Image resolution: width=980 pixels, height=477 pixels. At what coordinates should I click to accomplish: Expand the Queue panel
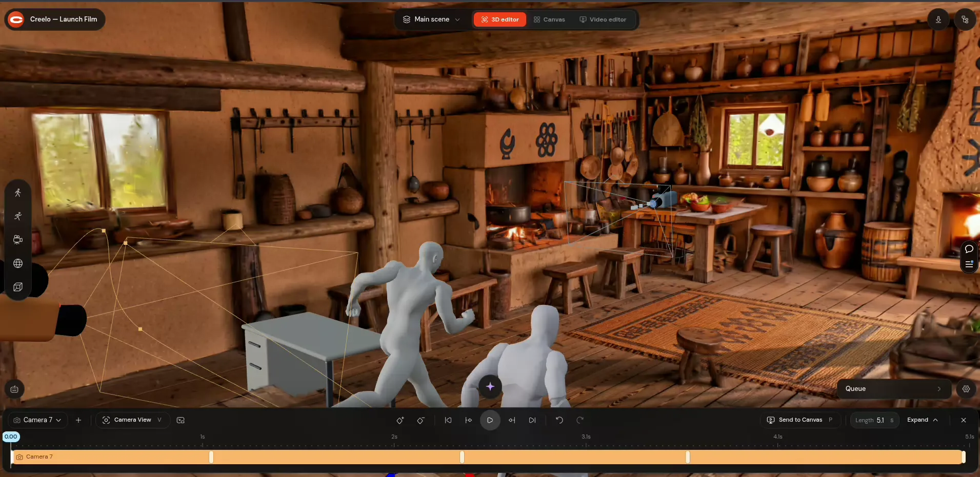893,389
